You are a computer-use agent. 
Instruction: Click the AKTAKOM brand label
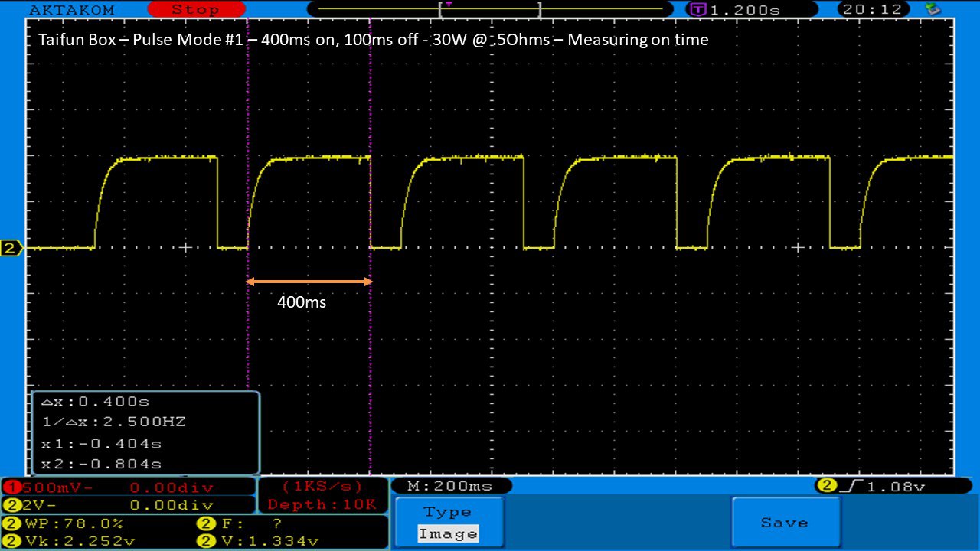71,10
